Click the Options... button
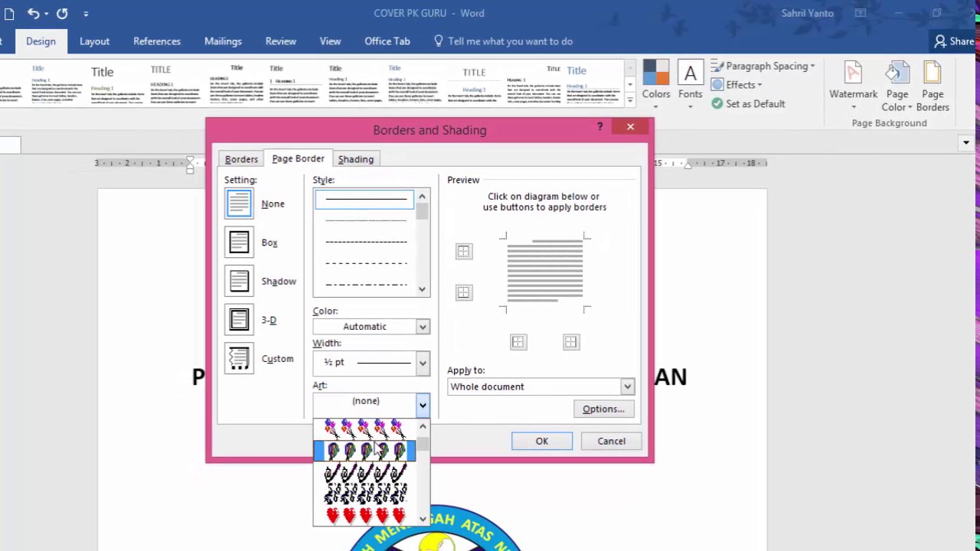The image size is (980, 551). click(x=603, y=409)
